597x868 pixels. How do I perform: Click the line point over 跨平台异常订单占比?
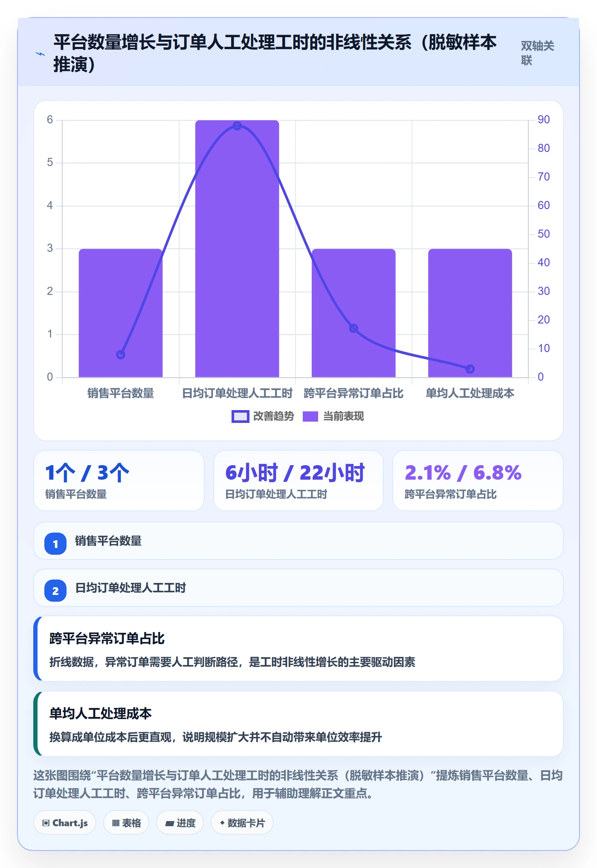pyautogui.click(x=354, y=328)
